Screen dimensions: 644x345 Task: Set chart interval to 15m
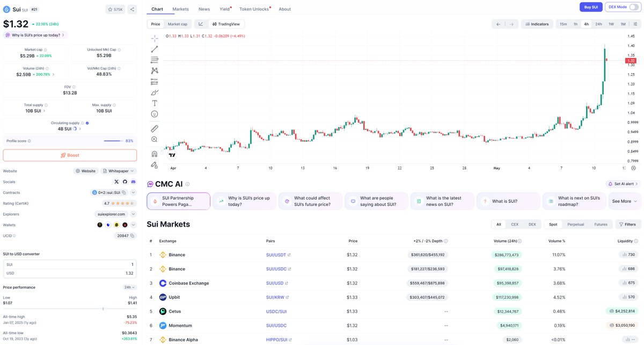(x=563, y=24)
